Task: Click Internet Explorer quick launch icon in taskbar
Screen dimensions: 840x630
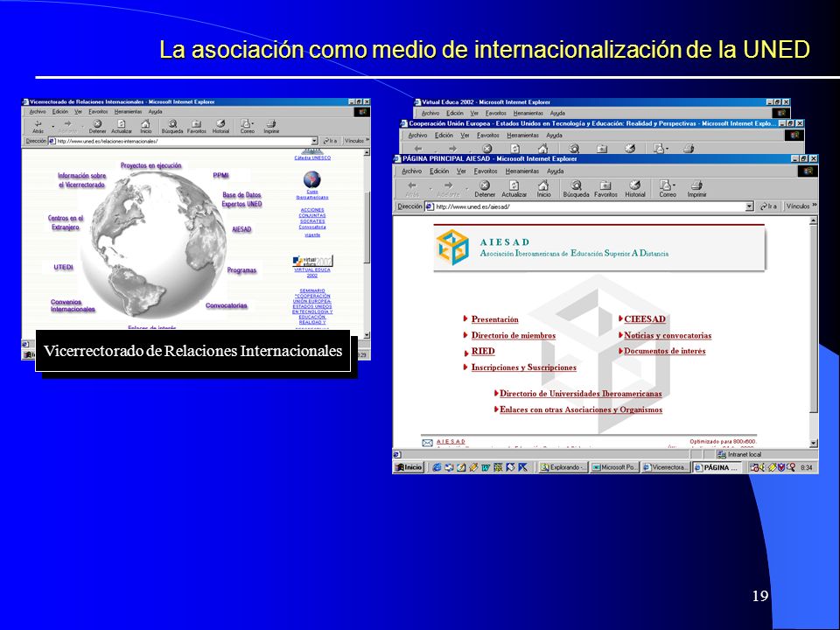Action: point(437,467)
